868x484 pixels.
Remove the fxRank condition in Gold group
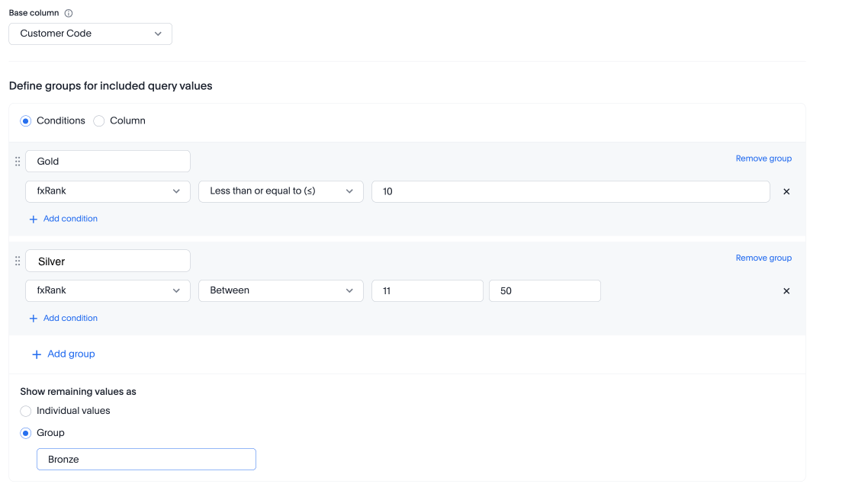[786, 191]
